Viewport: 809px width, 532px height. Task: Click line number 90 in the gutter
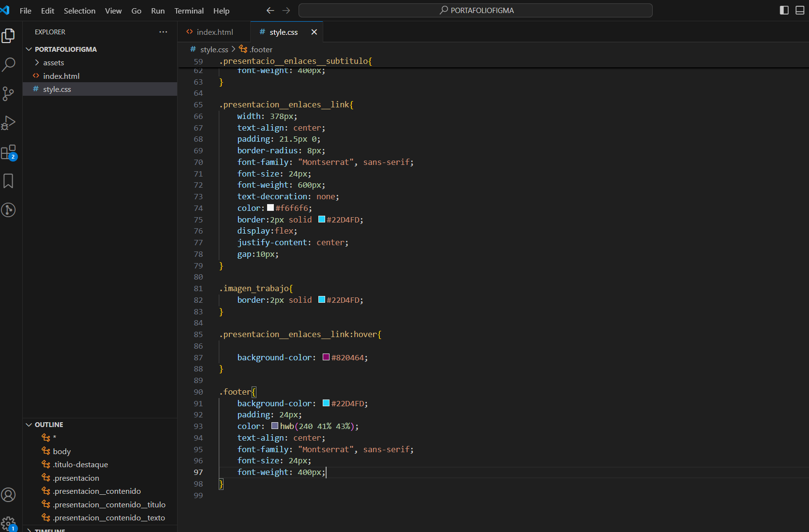pos(198,392)
